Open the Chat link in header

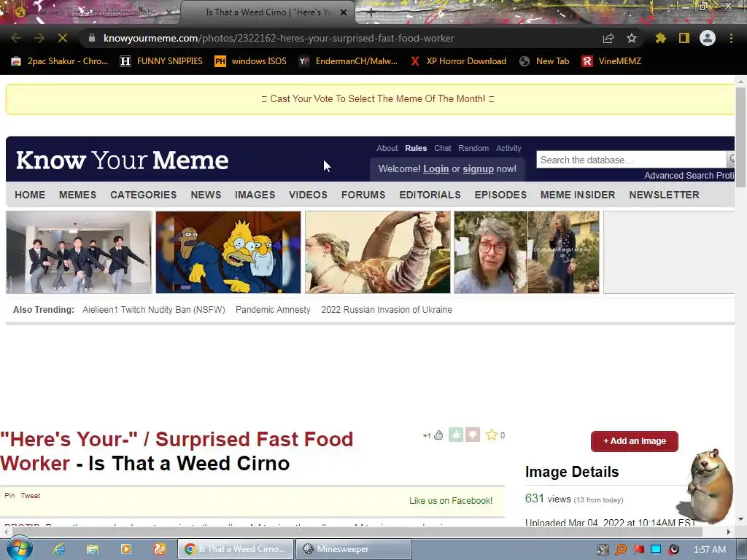443,148
